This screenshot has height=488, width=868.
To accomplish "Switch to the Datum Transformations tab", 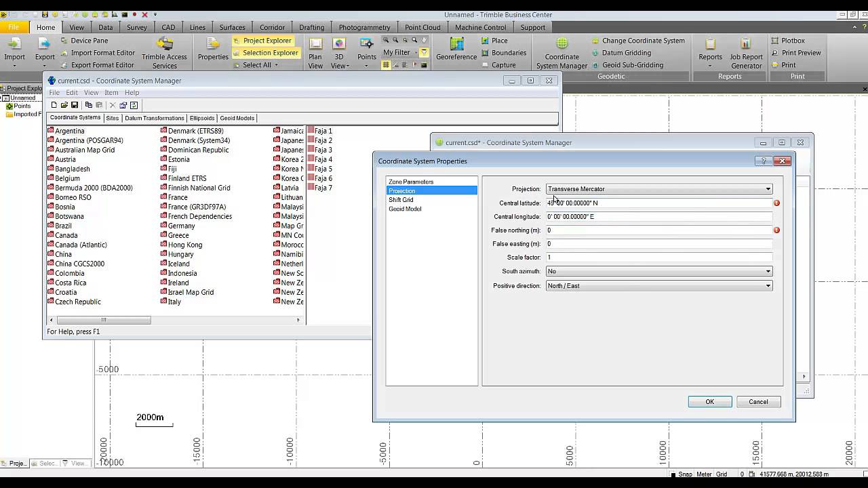I will coord(155,118).
